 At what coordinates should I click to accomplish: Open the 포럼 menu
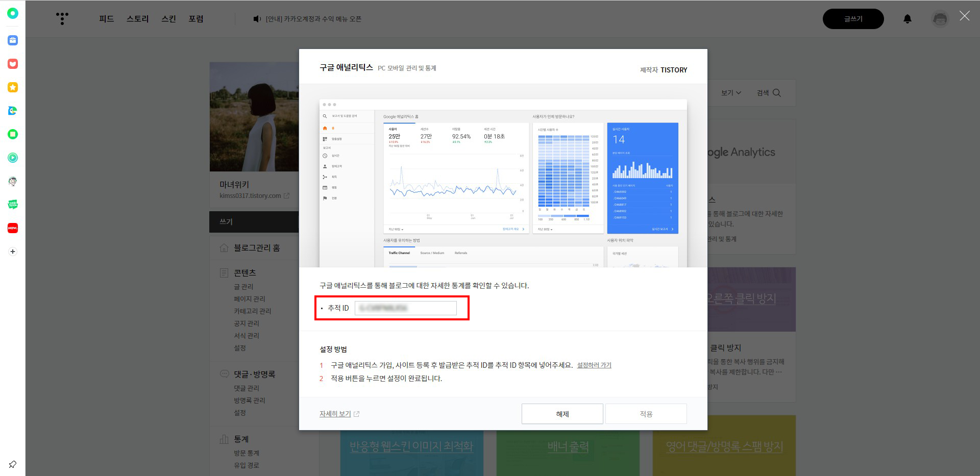pos(196,19)
